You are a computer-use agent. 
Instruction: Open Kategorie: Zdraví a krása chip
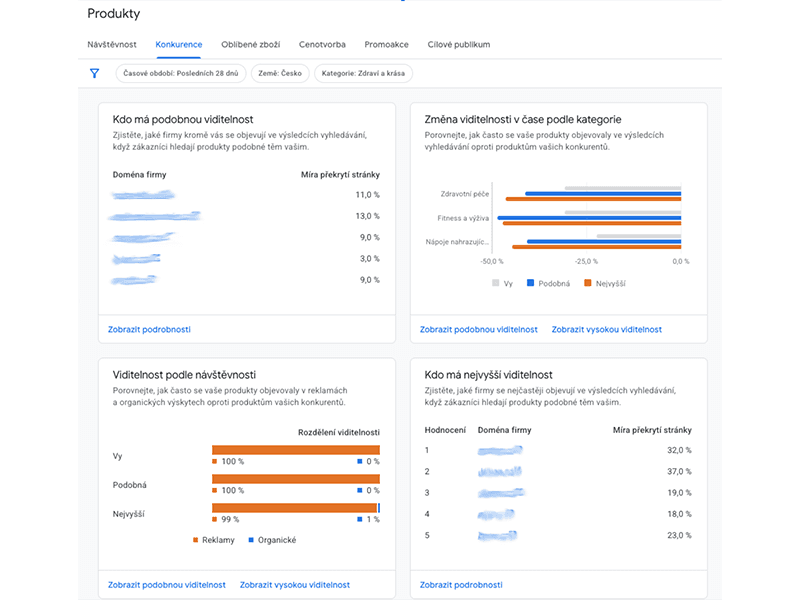[363, 73]
